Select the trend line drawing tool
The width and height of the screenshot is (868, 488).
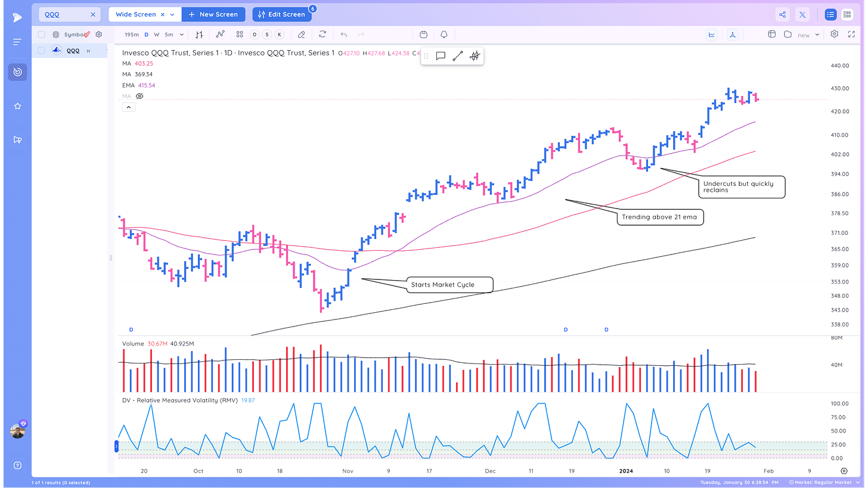(x=458, y=56)
